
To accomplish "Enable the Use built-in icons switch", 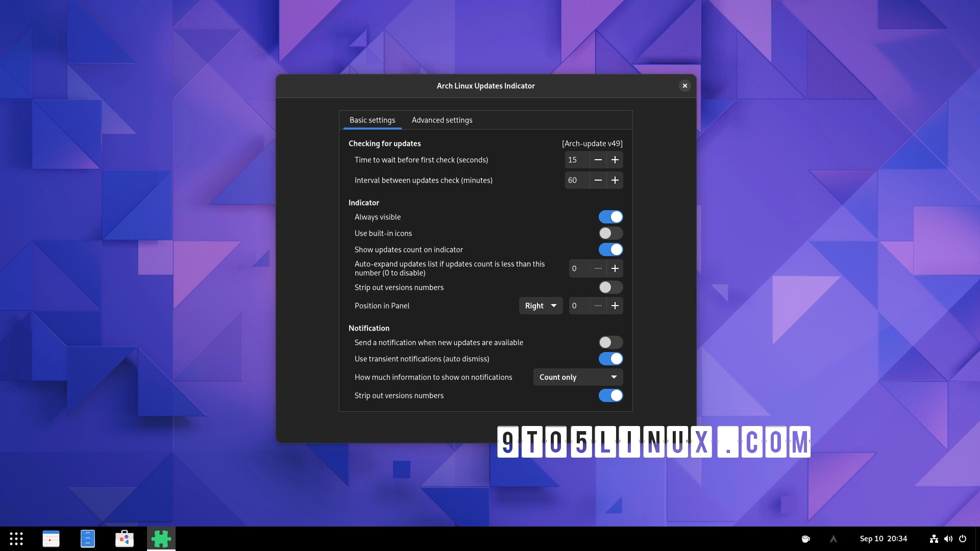I will tap(611, 233).
